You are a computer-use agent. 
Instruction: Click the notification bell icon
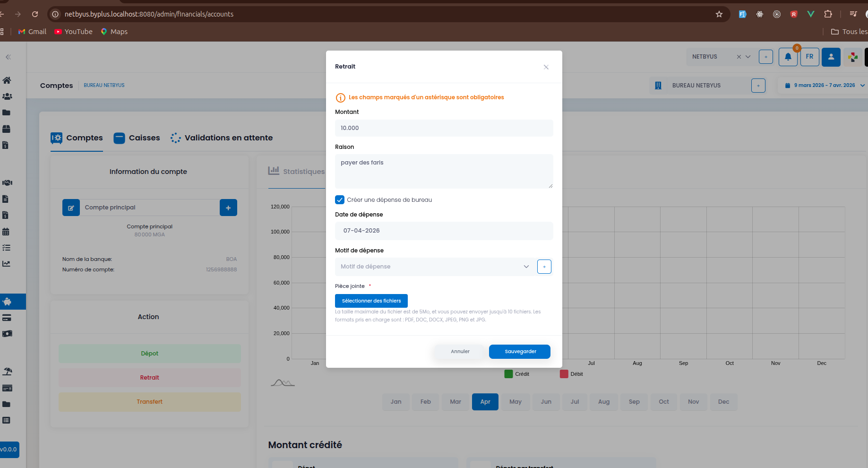click(x=788, y=57)
